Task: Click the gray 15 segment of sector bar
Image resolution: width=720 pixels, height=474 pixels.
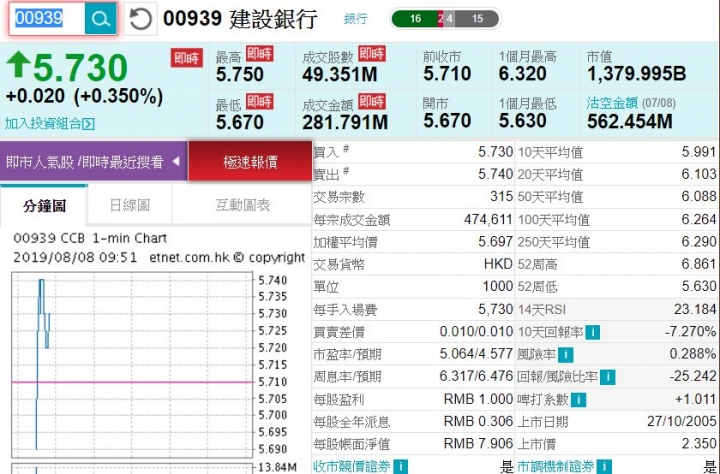Action: tap(478, 19)
